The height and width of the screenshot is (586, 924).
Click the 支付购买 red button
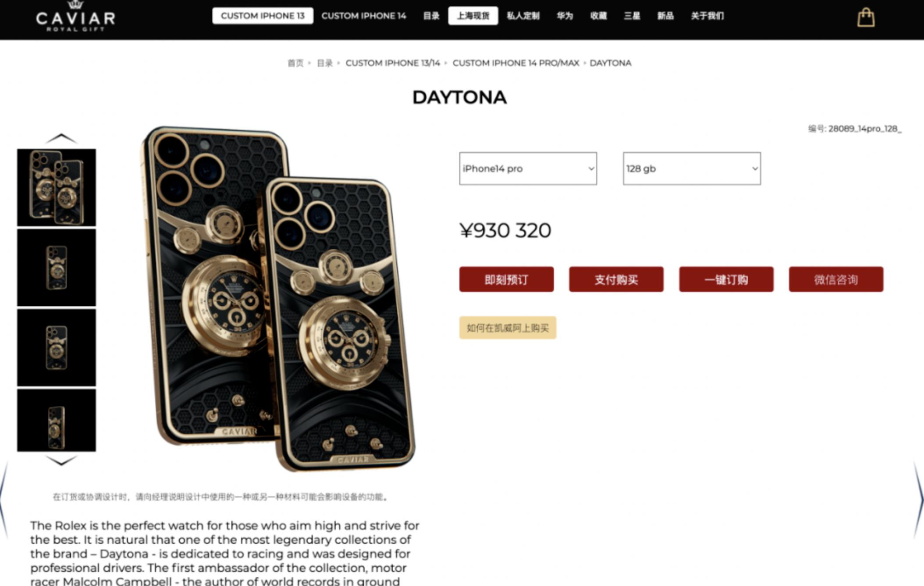616,279
